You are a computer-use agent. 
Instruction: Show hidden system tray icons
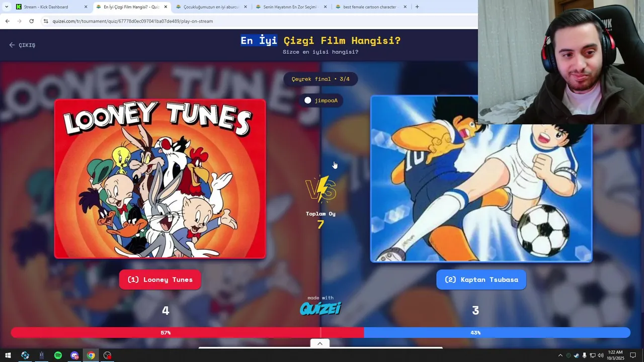[x=560, y=355]
